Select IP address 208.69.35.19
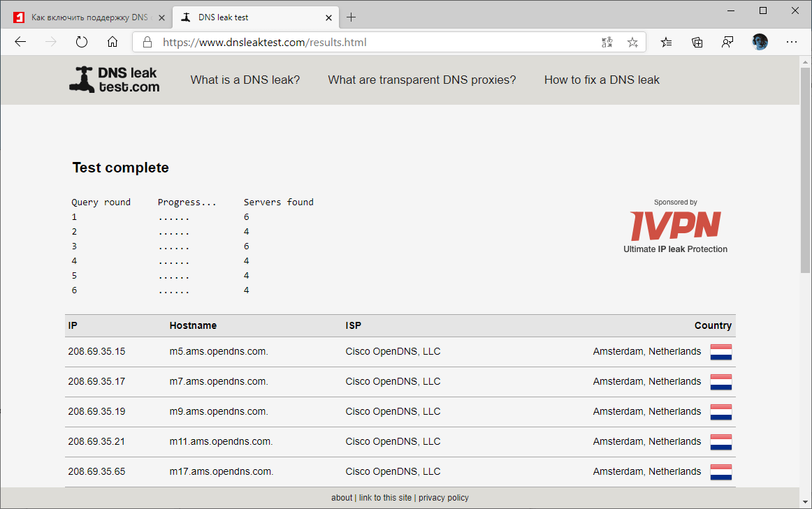The width and height of the screenshot is (812, 509). point(97,411)
